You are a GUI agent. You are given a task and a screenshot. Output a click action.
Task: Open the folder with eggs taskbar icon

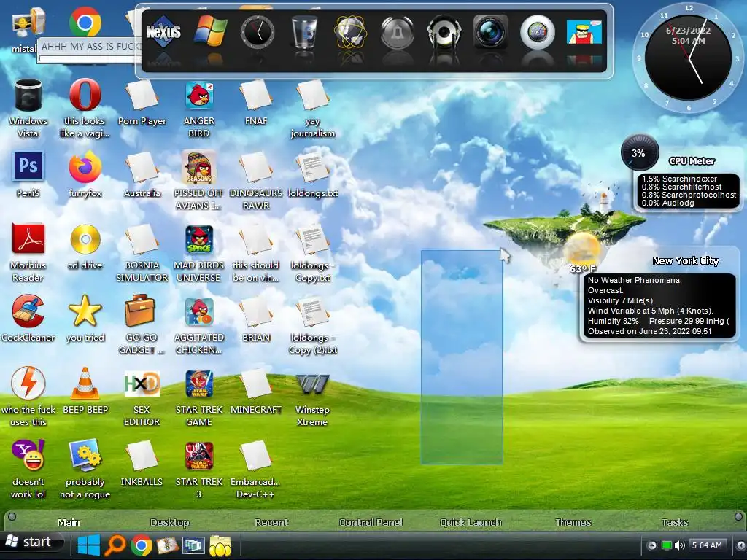(x=220, y=545)
